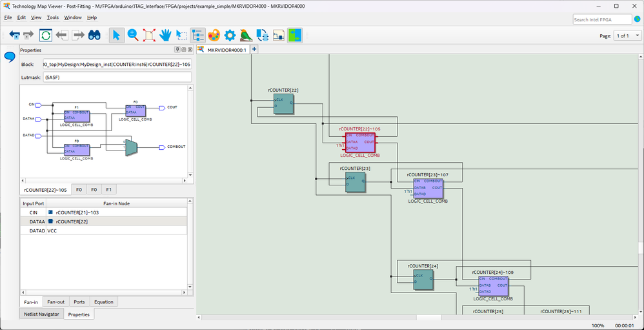The image size is (644, 330).
Task: Float the Properties panel window
Action: 183,50
